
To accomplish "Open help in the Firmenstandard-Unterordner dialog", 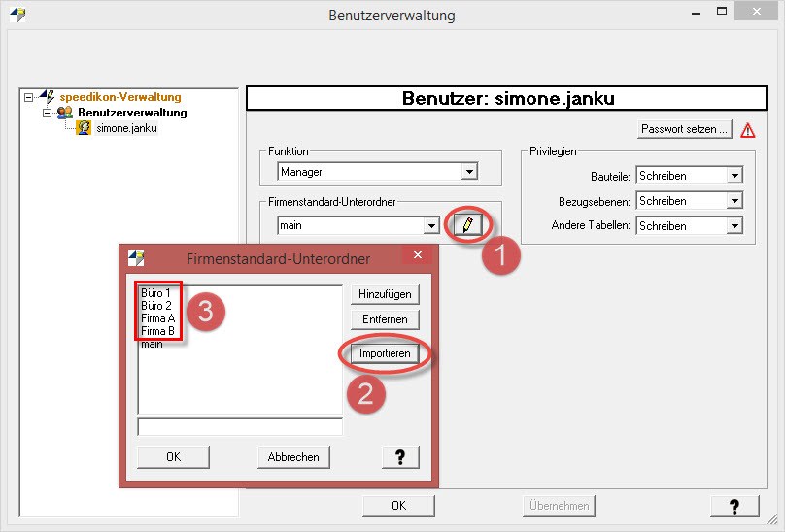I will [x=400, y=457].
